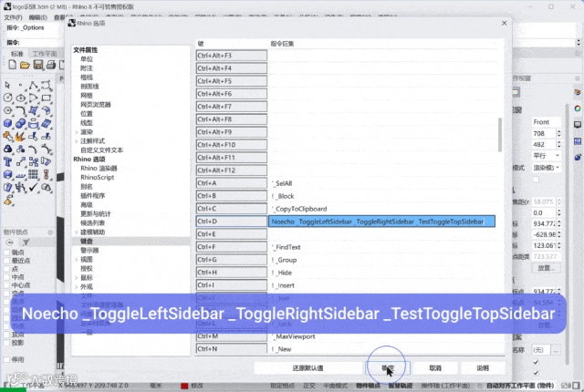Open the 文件(F) menu
The height and width of the screenshot is (392, 584).
point(13,17)
